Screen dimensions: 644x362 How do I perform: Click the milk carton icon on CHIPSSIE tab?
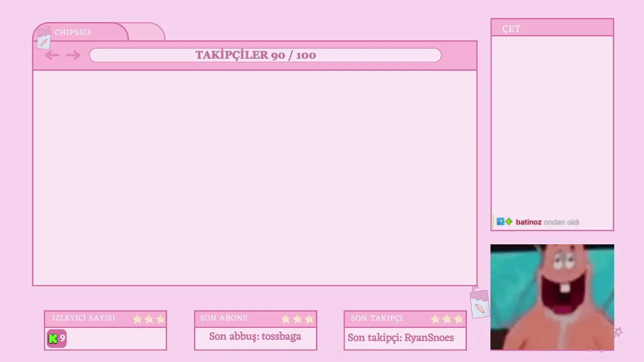[44, 38]
